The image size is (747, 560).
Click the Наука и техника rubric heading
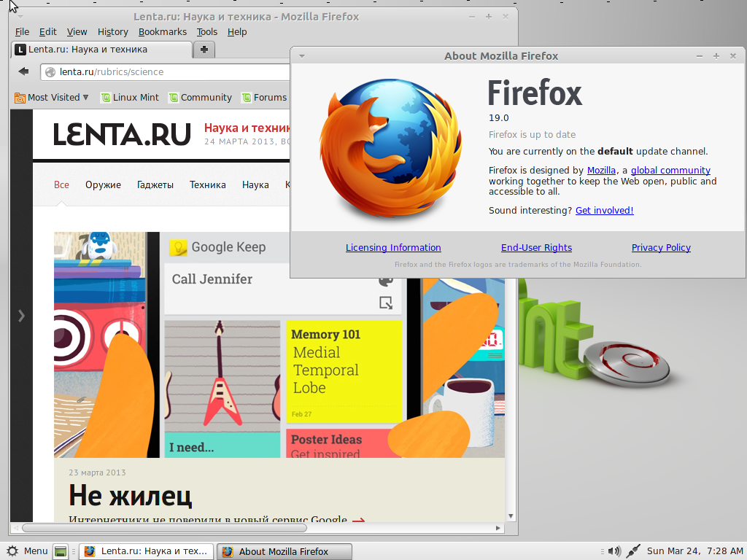click(x=247, y=128)
